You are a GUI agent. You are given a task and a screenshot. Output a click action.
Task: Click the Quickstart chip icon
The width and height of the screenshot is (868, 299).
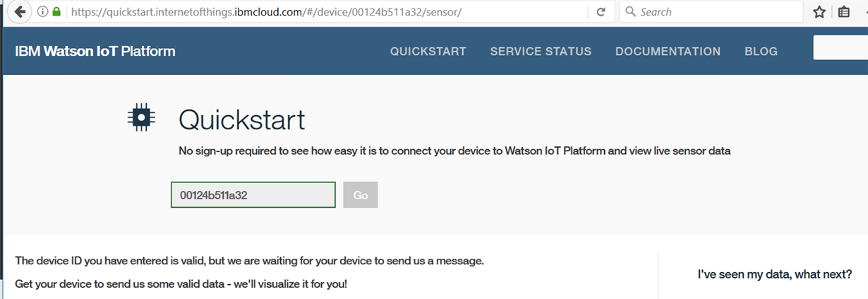[141, 117]
